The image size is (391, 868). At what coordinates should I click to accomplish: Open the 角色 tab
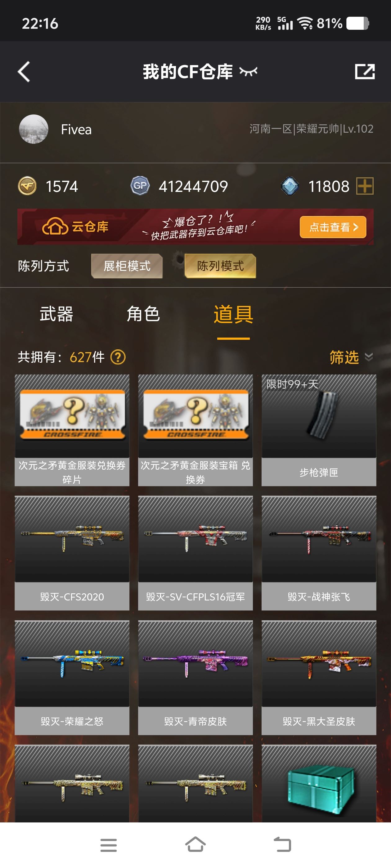point(143,314)
